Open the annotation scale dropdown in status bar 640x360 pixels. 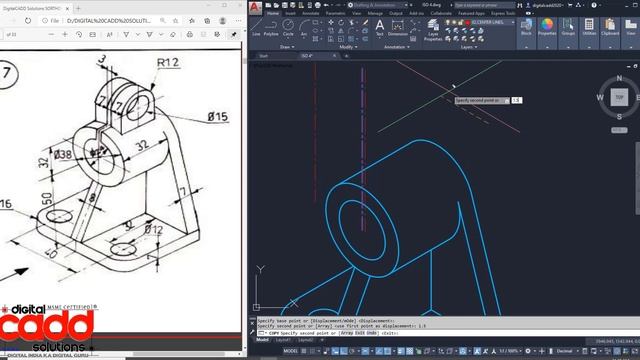[510, 351]
